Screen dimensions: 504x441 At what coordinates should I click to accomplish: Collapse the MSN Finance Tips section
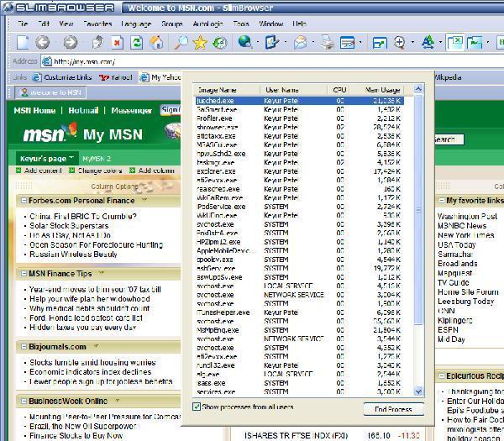[x=23, y=274]
